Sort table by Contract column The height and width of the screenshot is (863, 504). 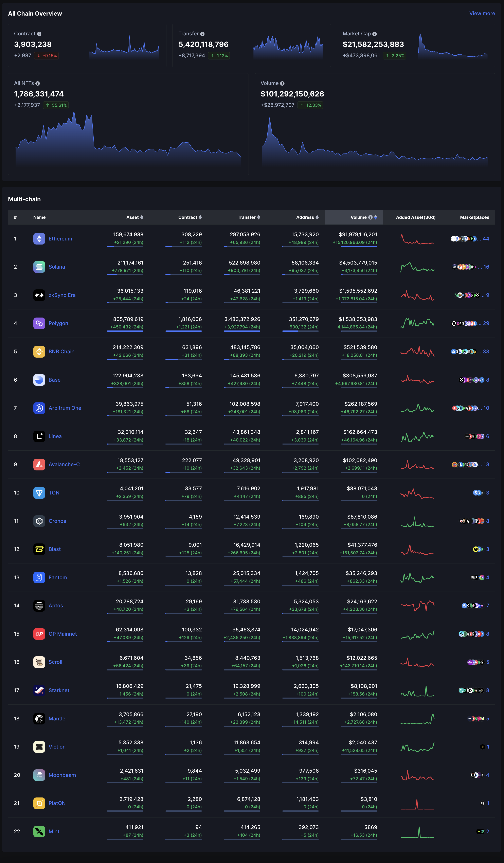pos(200,217)
